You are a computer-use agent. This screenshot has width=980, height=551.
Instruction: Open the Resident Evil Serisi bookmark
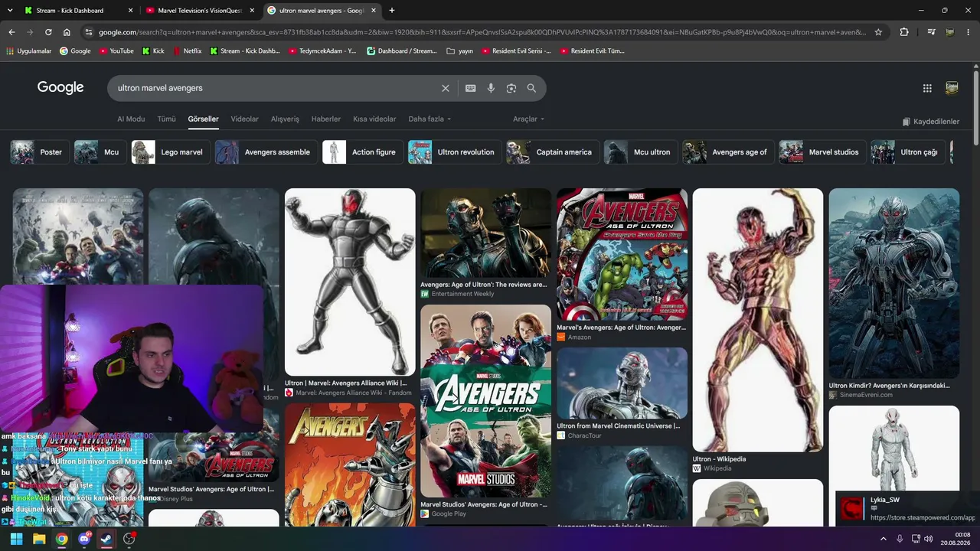[517, 51]
